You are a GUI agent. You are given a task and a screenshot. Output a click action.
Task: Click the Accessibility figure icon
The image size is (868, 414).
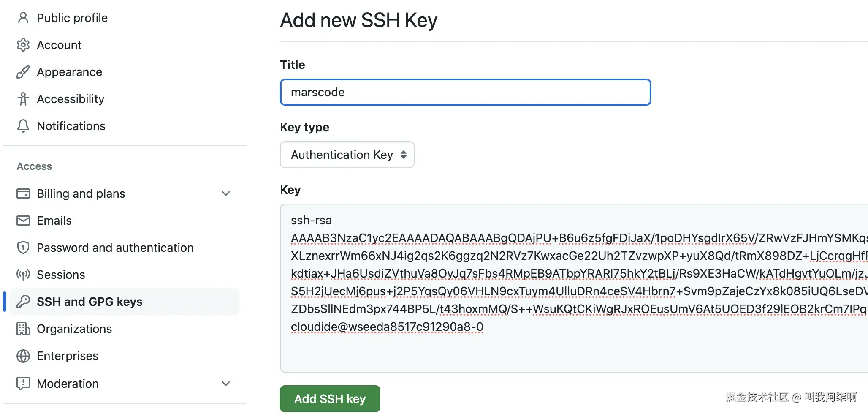(x=23, y=99)
